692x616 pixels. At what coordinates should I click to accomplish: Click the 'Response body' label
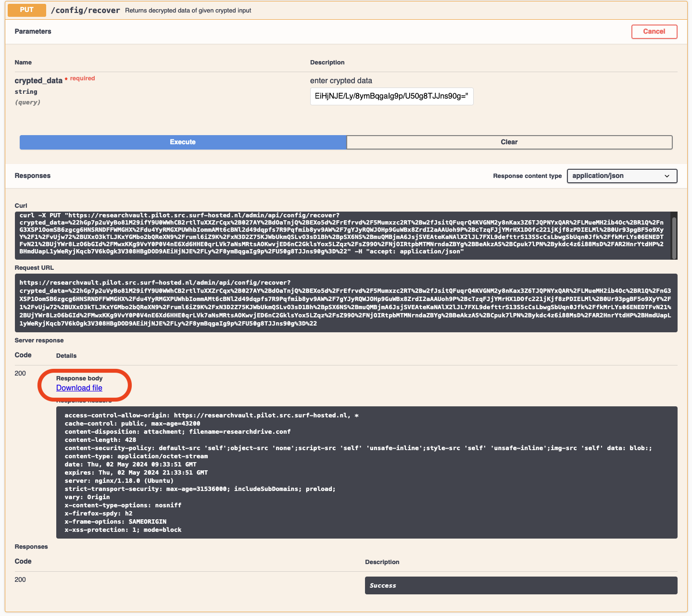tap(79, 378)
